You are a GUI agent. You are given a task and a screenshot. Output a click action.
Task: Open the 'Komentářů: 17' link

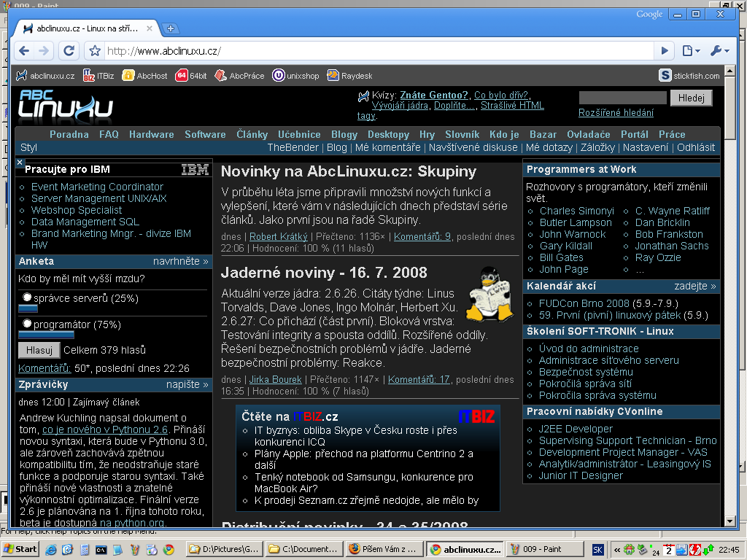(x=419, y=379)
